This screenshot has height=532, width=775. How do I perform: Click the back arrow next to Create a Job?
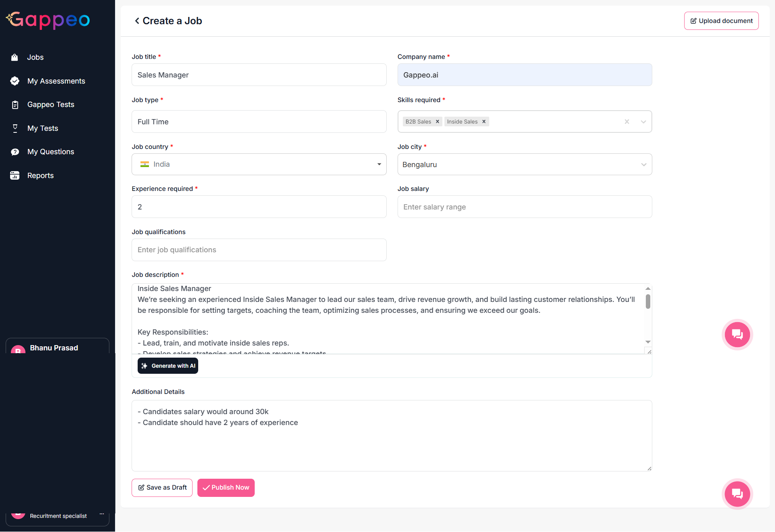pos(136,21)
